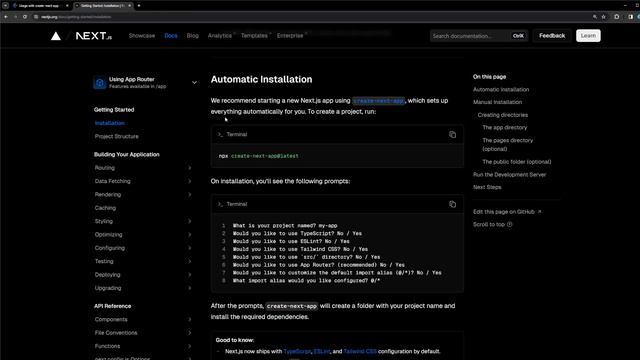Screen dimensions: 640x360
Task: Open the Blog nav item
Action: pyautogui.click(x=193, y=36)
